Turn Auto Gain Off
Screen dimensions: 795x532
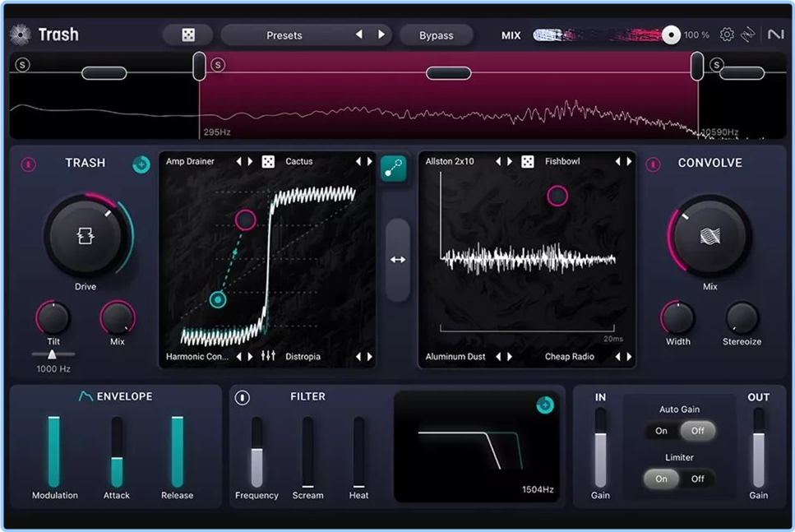[x=698, y=431]
